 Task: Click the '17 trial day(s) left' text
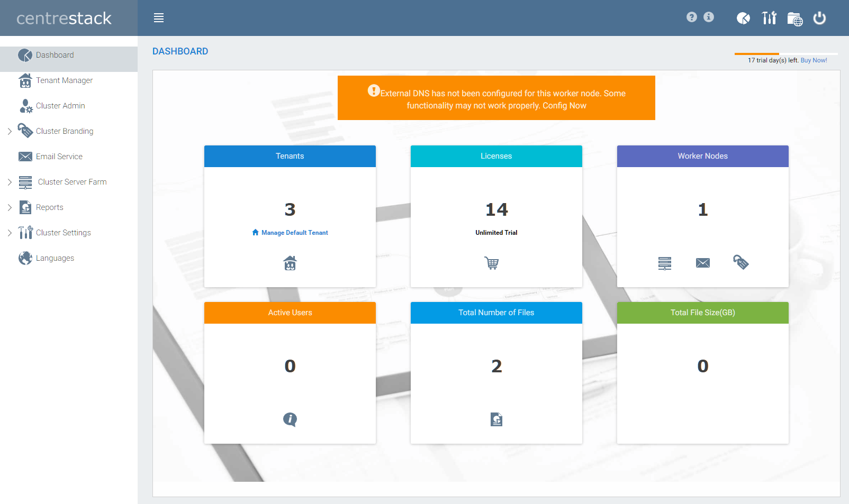[x=773, y=60]
